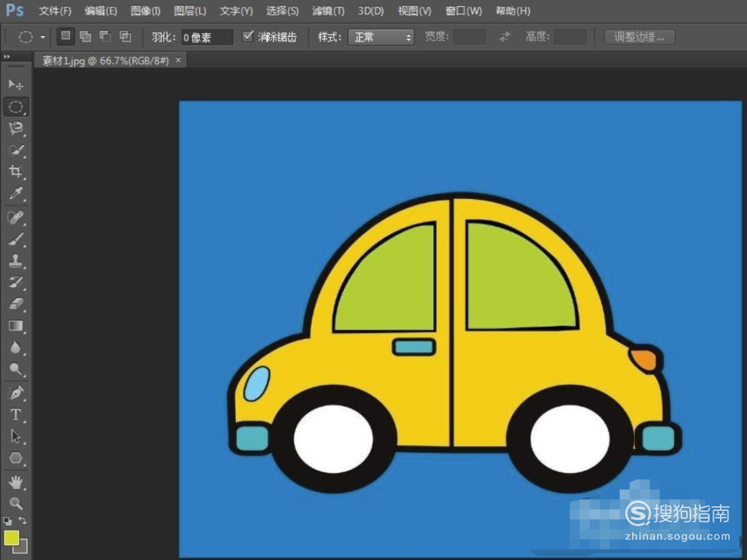The height and width of the screenshot is (560, 747).
Task: Open the 文件(F) menu
Action: coord(55,11)
